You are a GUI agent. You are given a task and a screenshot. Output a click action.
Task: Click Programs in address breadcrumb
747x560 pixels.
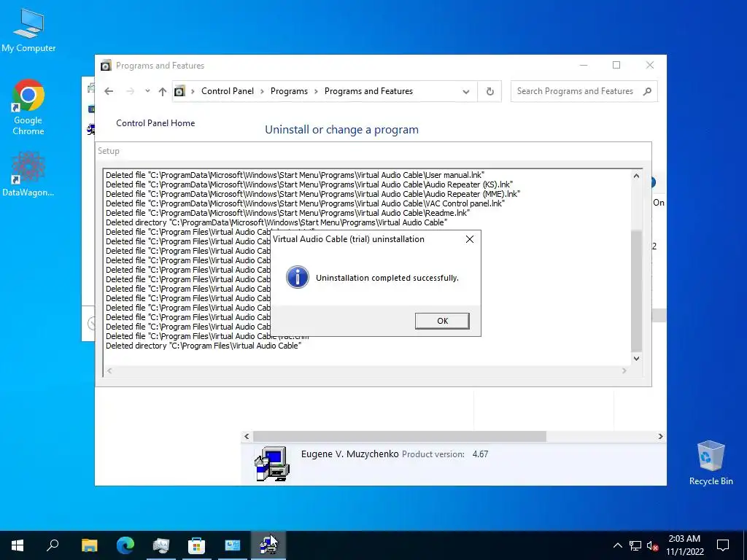[x=289, y=91]
